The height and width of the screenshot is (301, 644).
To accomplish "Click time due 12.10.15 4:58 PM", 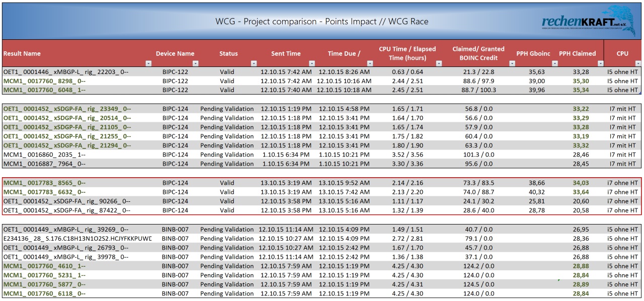I will tap(344, 109).
